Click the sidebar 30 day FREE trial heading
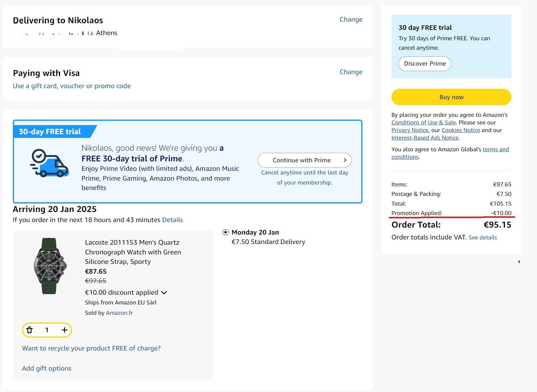 425,28
